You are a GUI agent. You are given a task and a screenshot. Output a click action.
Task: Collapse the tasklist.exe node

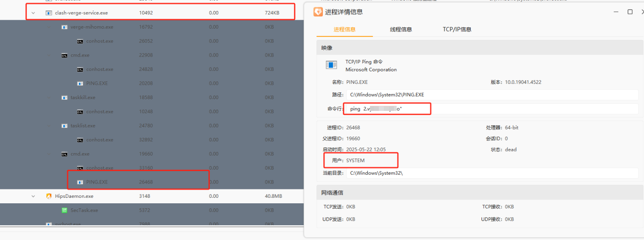coord(49,126)
